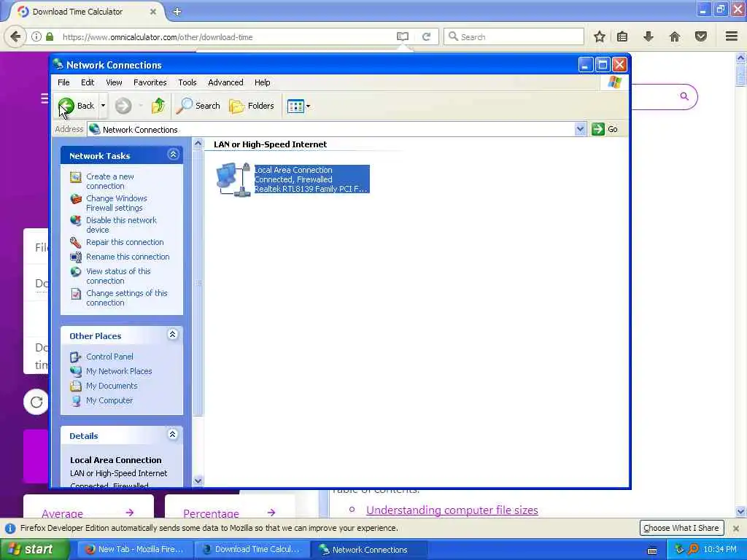Open a new Firefox tab
747x560 pixels.
coord(177,12)
